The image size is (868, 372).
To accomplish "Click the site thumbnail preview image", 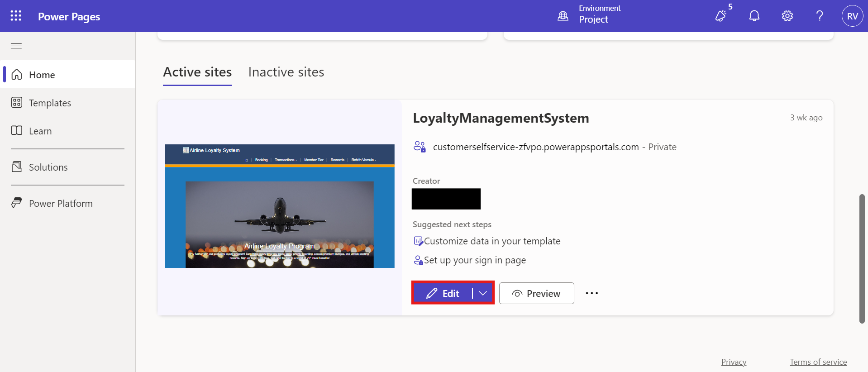I will point(279,206).
